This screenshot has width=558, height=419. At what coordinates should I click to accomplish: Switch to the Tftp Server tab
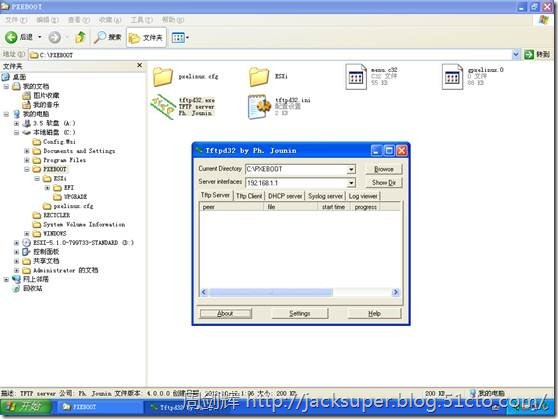point(215,195)
